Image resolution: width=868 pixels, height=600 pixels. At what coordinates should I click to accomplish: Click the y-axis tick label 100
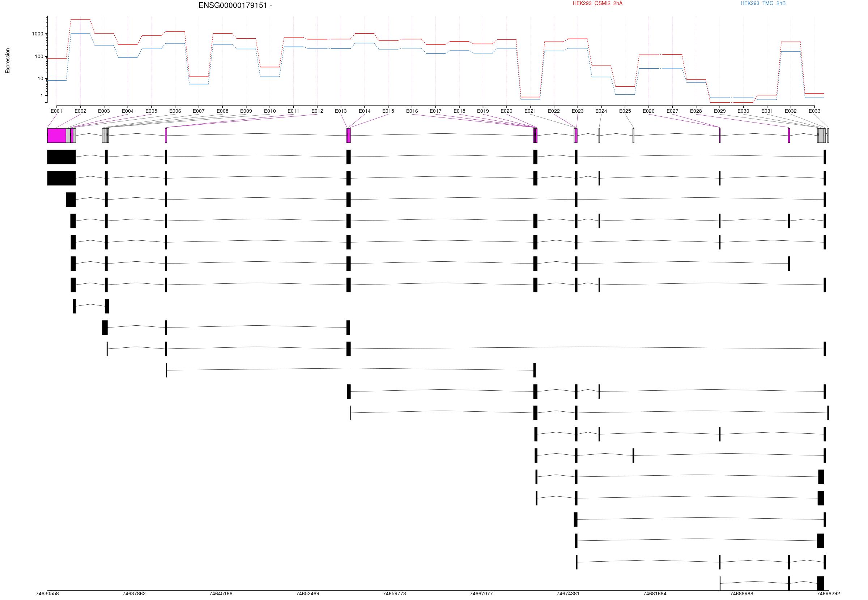[x=39, y=57]
